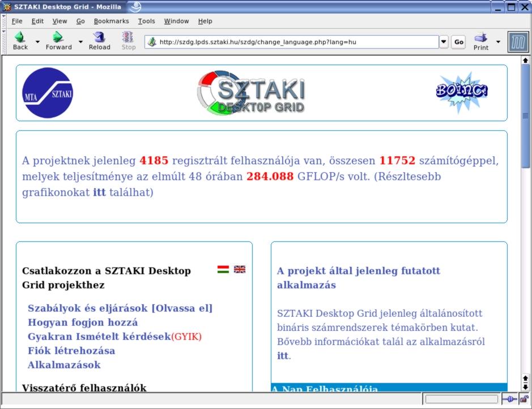
Task: Collapse the menu bar grippy handle
Action: 4,21
